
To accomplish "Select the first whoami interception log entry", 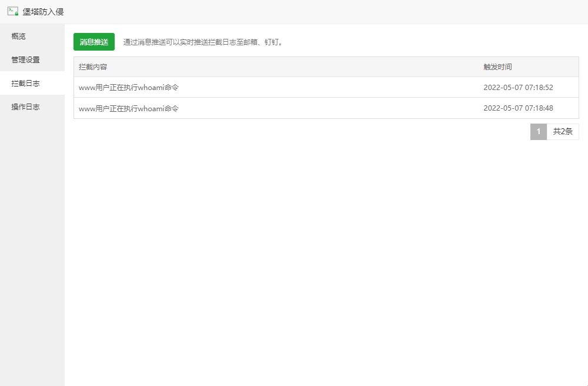I will [129, 88].
